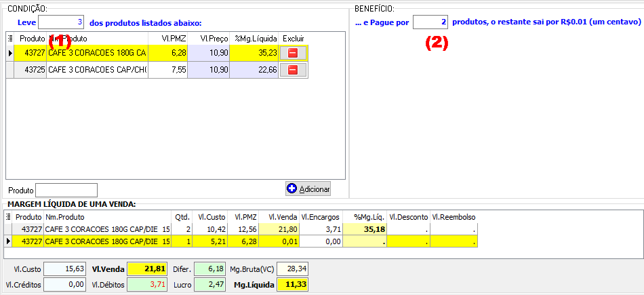Click the Vl.Desconto column header
The height and width of the screenshot is (295, 644).
pos(409,217)
